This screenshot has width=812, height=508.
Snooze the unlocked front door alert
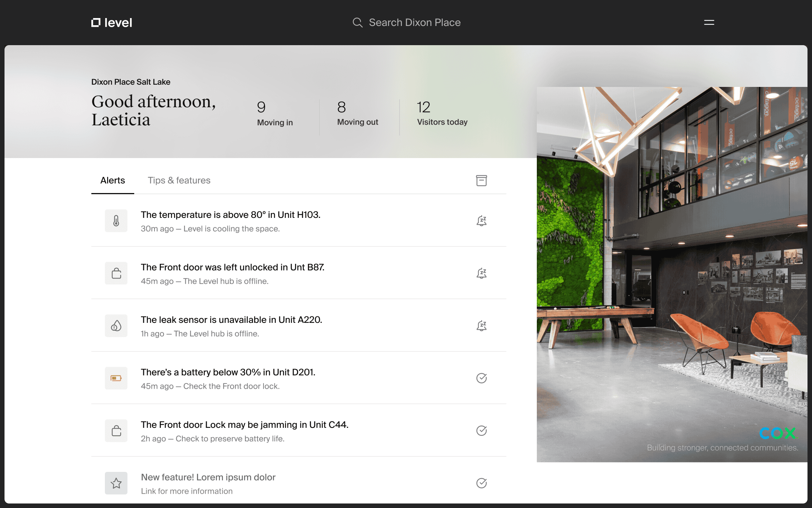click(481, 273)
